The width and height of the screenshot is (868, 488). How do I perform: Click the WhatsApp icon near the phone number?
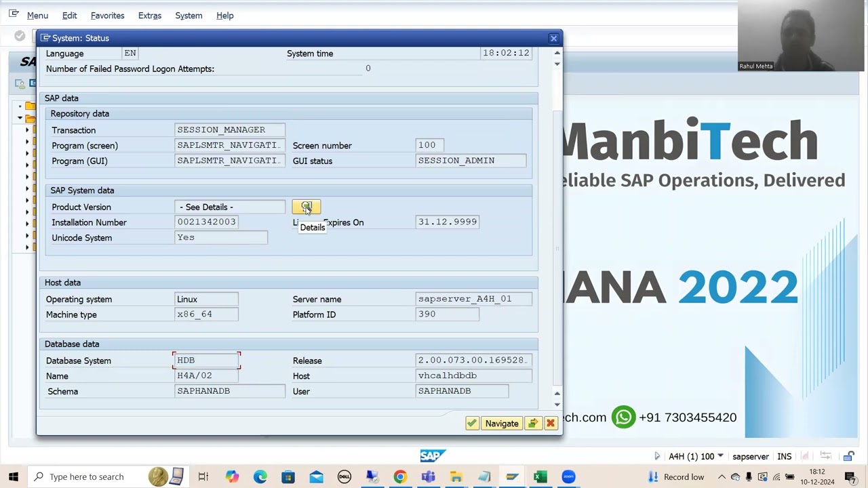(623, 417)
